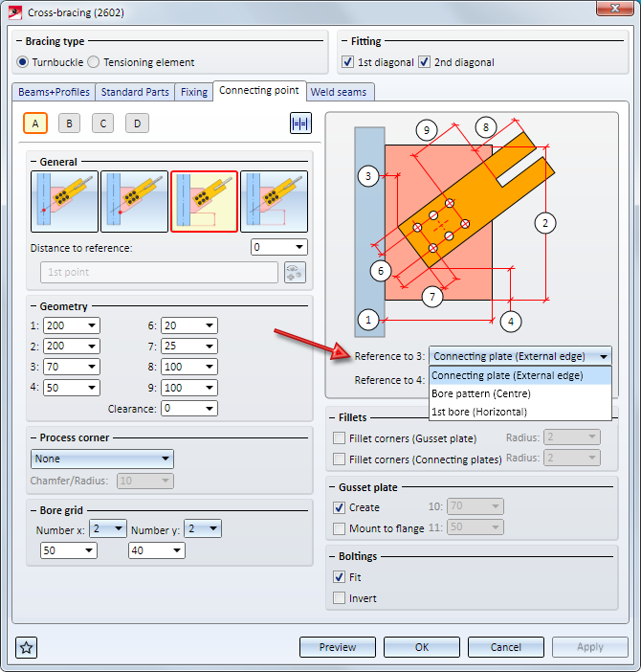
Task: Close the Cross-bracing dialog
Action: 615,9
